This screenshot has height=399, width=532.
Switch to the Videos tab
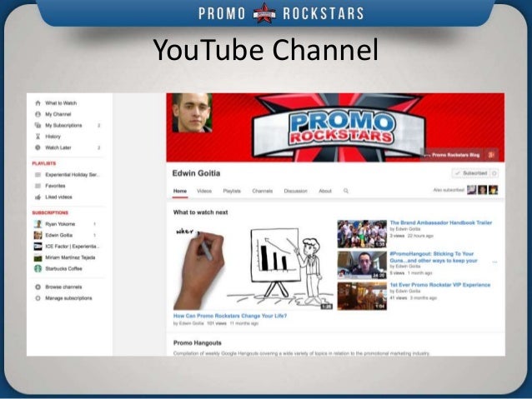[x=204, y=191]
